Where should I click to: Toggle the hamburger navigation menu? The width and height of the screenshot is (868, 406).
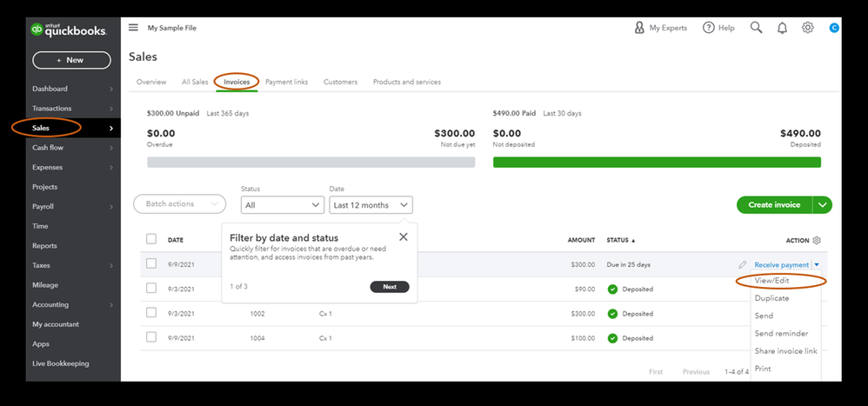point(133,28)
